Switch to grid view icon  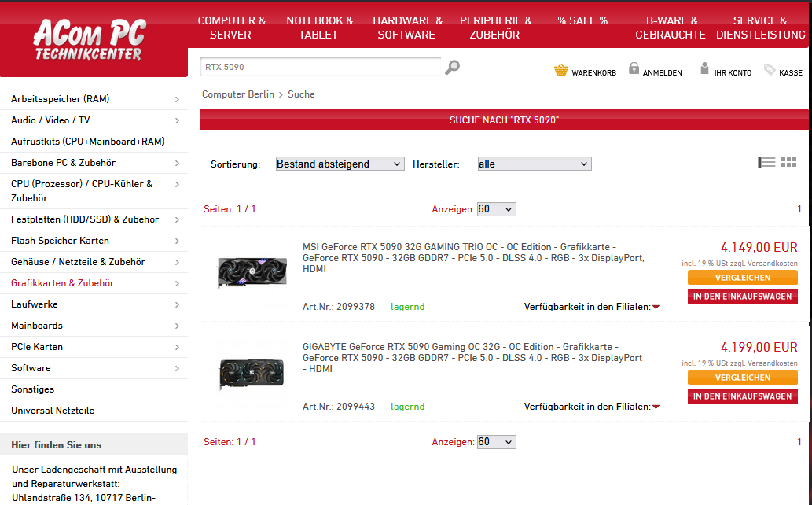788,162
